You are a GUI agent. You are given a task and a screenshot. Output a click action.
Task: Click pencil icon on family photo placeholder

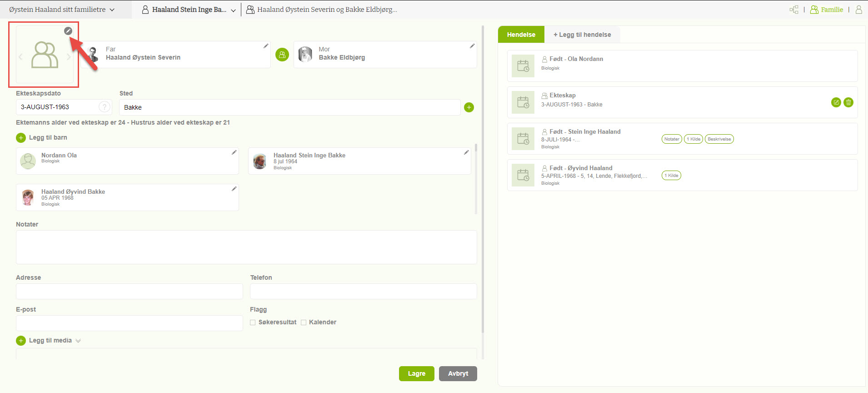tap(68, 31)
